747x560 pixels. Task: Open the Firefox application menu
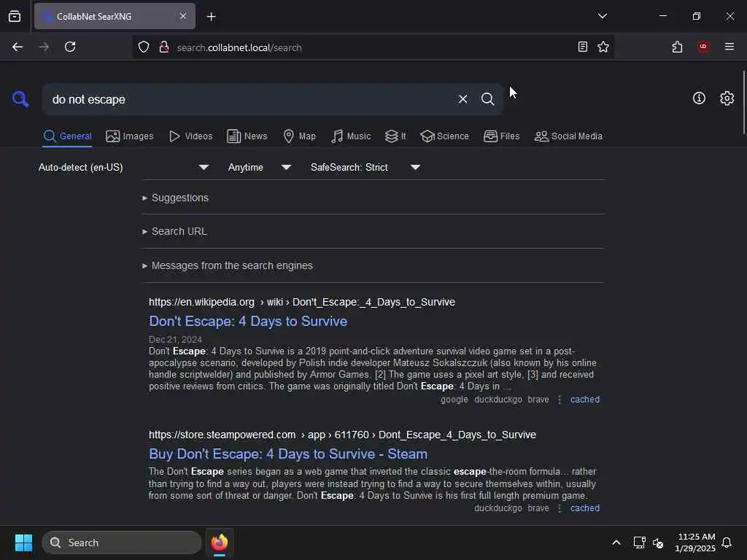pos(729,47)
